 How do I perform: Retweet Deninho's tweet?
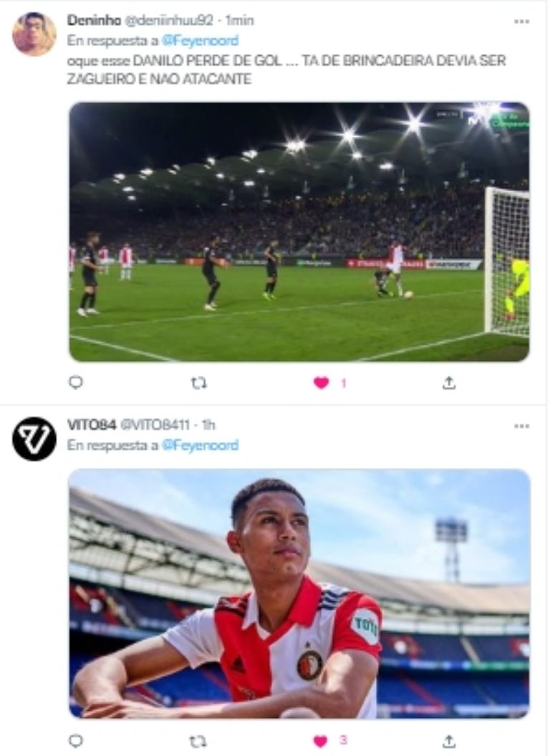pyautogui.click(x=198, y=383)
